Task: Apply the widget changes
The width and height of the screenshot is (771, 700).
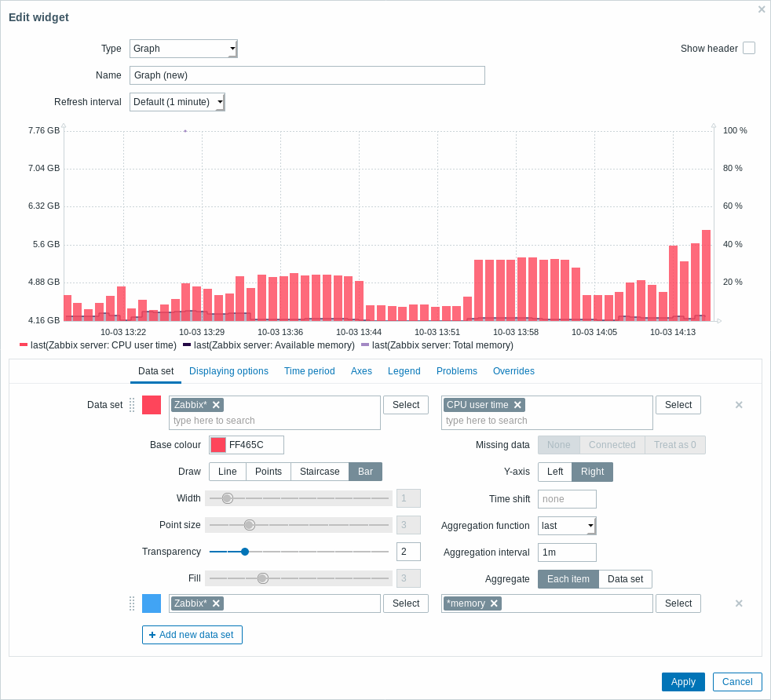Action: (x=684, y=682)
